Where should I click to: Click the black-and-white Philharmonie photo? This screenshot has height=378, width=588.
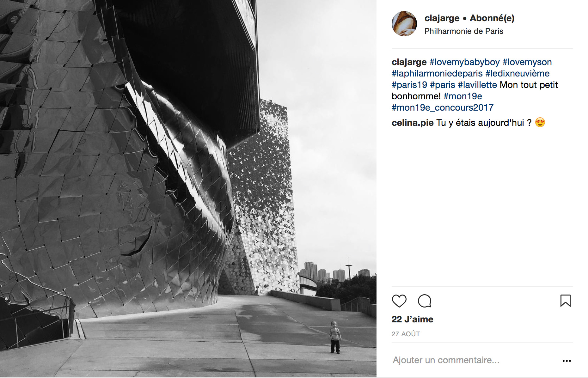pos(188,189)
